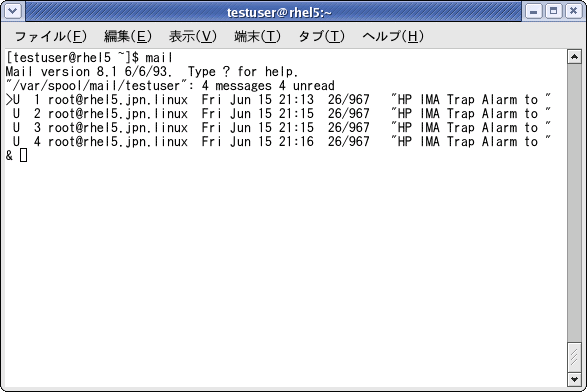Click the "[testuser@rhel5 ~]$ mail" prompt line
This screenshot has height=392, width=587.
coord(89,58)
